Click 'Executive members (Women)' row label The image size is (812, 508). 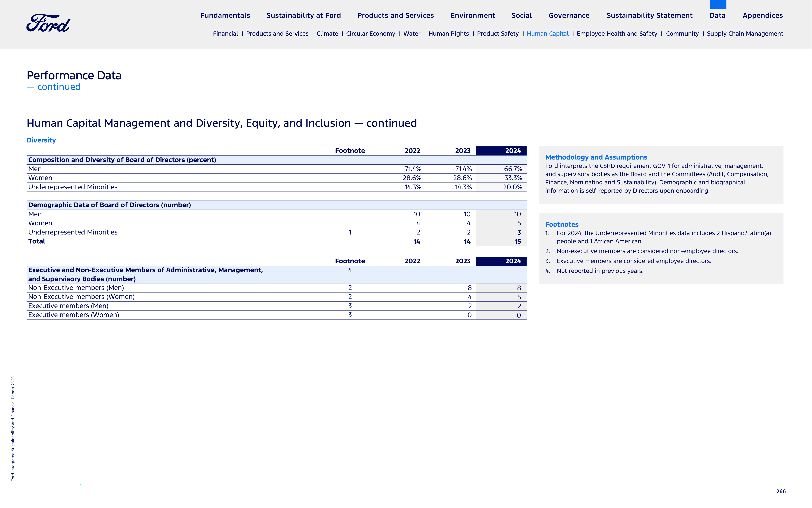[x=74, y=315]
